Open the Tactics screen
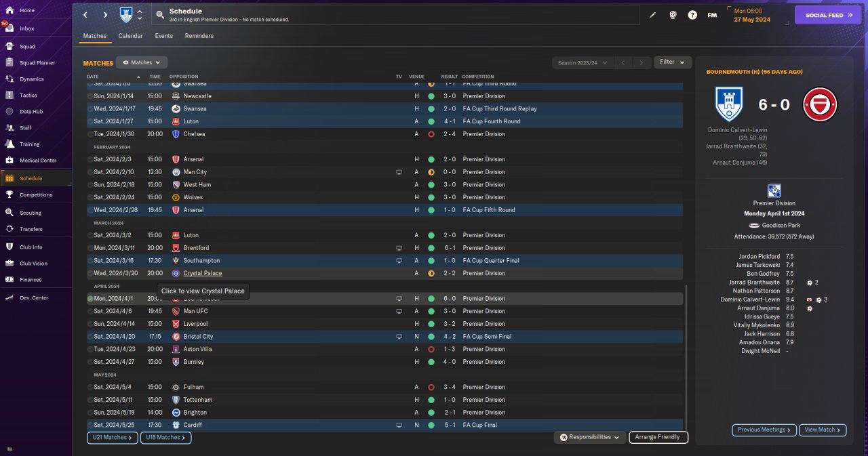The image size is (868, 456). pos(28,96)
